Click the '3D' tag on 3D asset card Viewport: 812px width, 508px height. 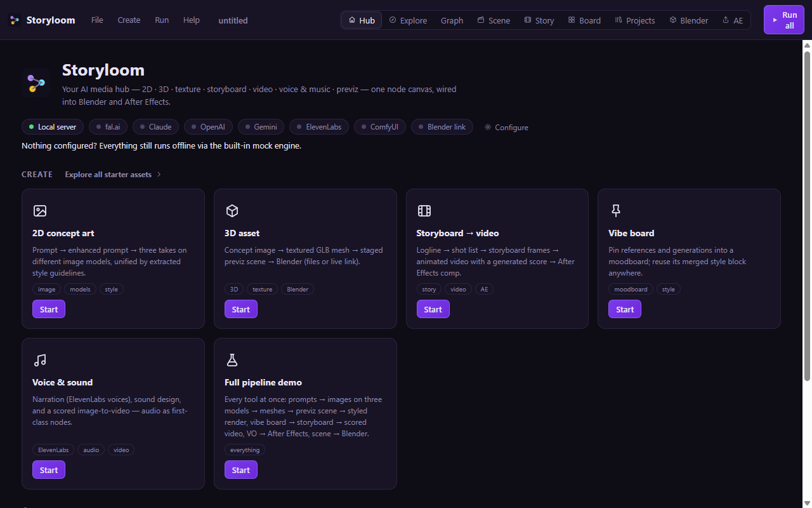point(234,289)
